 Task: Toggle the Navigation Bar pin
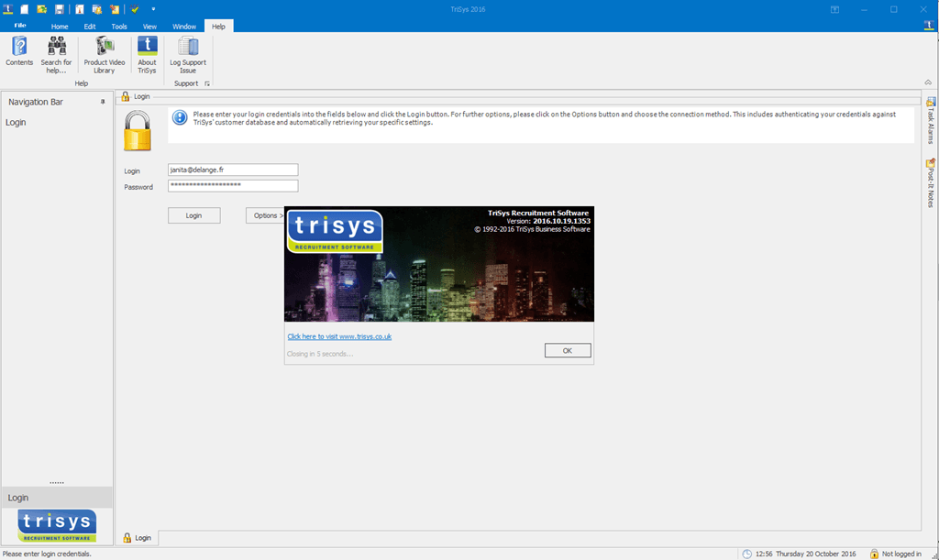click(x=103, y=102)
